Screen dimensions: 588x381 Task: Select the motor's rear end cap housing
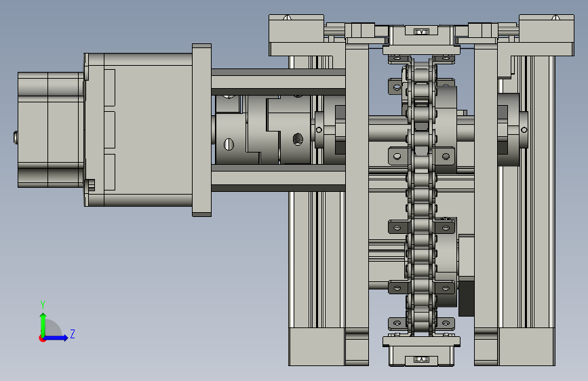click(x=51, y=129)
